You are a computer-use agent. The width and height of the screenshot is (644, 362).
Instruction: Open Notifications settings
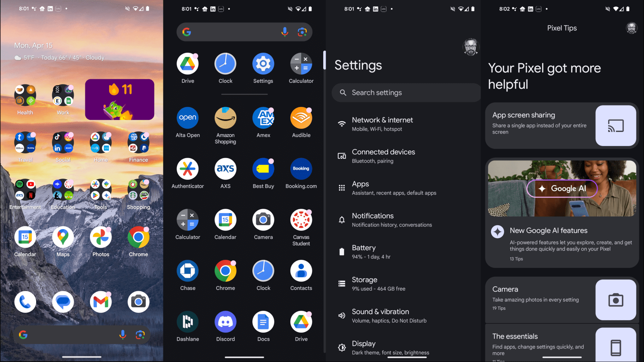click(404, 220)
